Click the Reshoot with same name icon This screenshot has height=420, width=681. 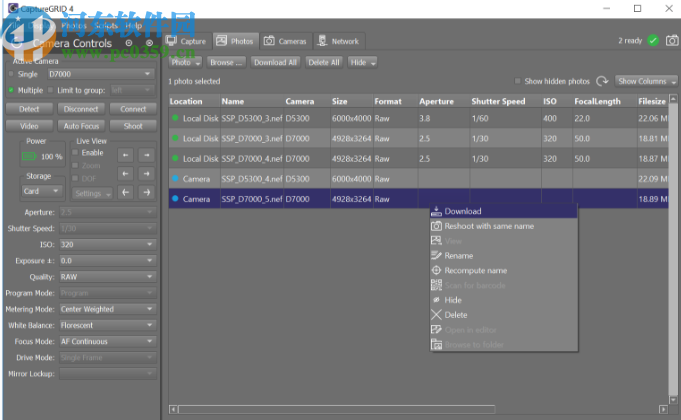435,226
